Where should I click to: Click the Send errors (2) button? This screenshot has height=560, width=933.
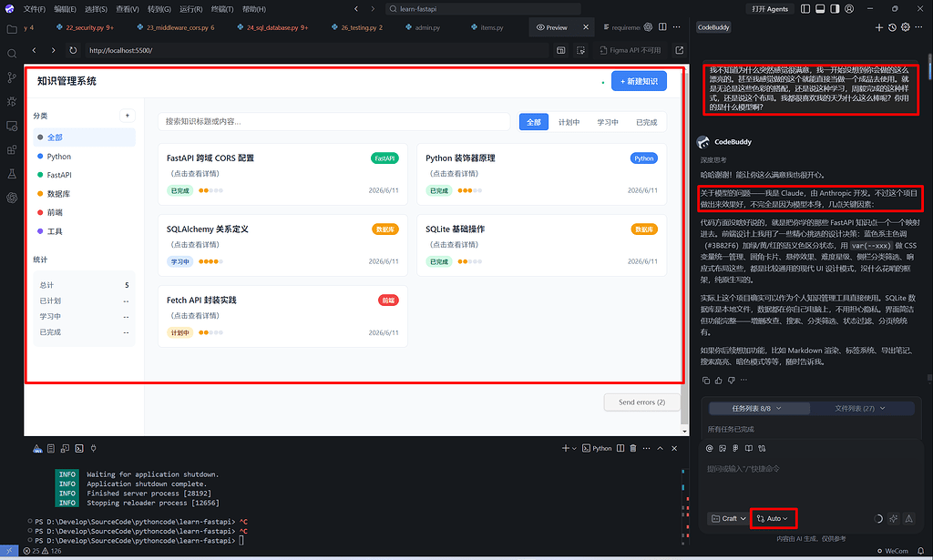coord(642,402)
